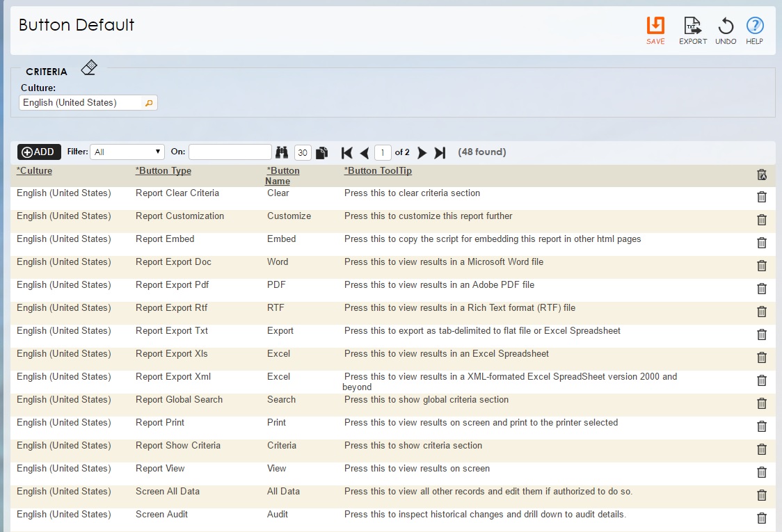
Task: Click the All Data button name cell
Action: 283,491
